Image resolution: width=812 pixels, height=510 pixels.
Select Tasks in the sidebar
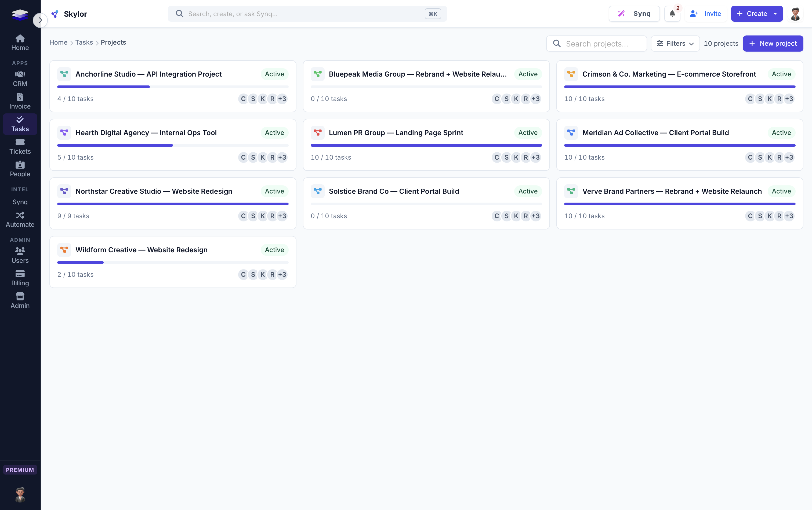pos(20,124)
